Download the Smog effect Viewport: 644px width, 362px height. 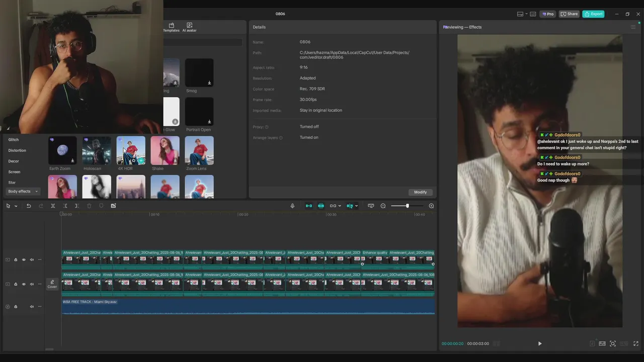click(209, 83)
